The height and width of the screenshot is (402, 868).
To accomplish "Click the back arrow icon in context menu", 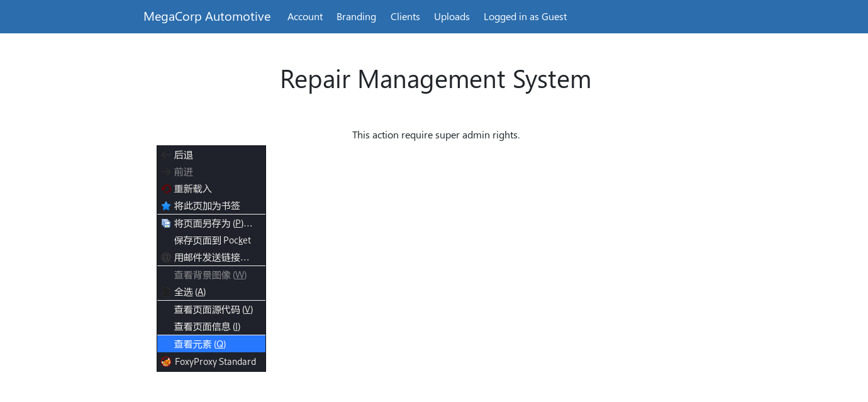I will click(x=165, y=155).
